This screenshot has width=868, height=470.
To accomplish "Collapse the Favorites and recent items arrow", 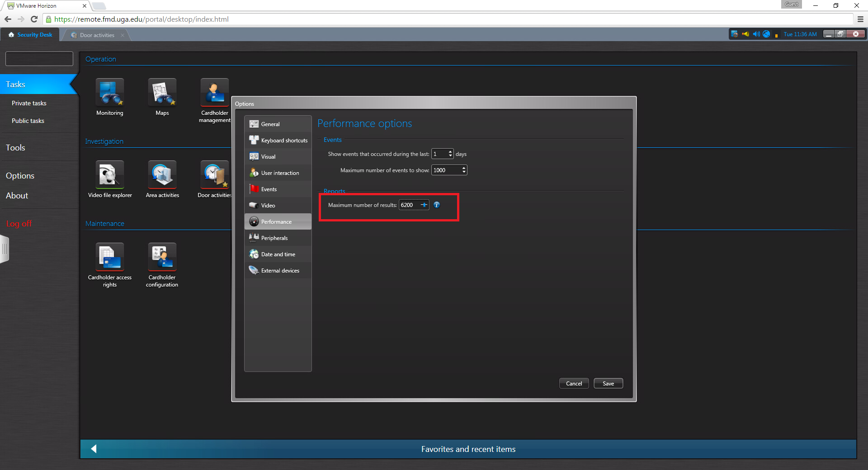I will (94, 449).
